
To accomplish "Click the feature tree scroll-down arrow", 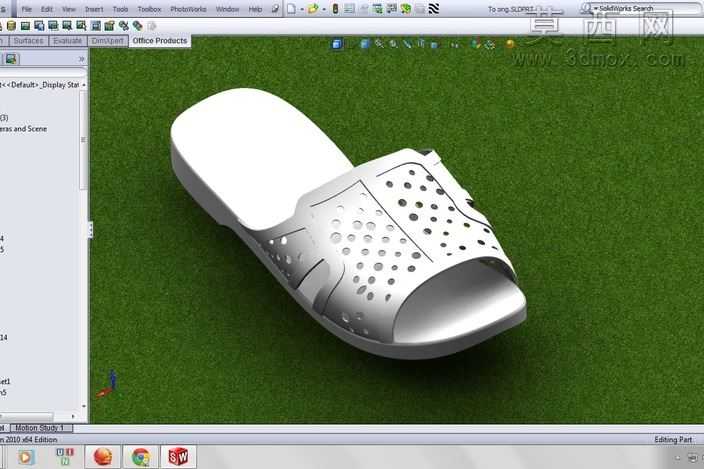I will tap(84, 407).
